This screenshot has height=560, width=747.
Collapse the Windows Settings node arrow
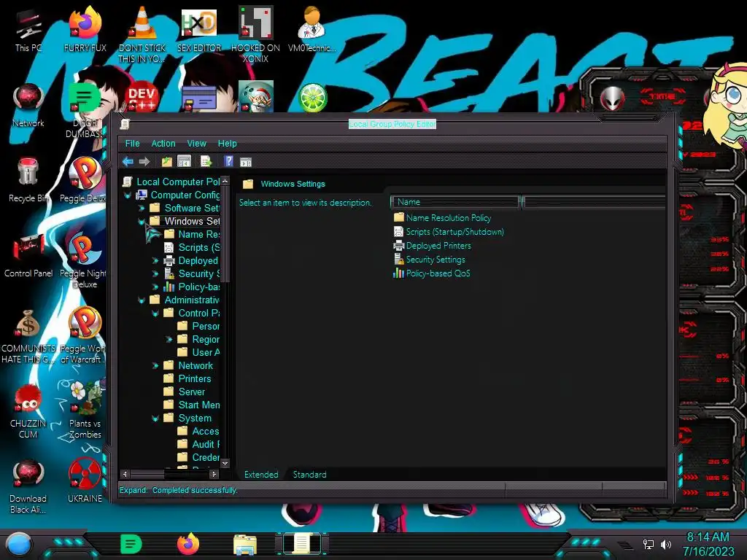coord(142,222)
